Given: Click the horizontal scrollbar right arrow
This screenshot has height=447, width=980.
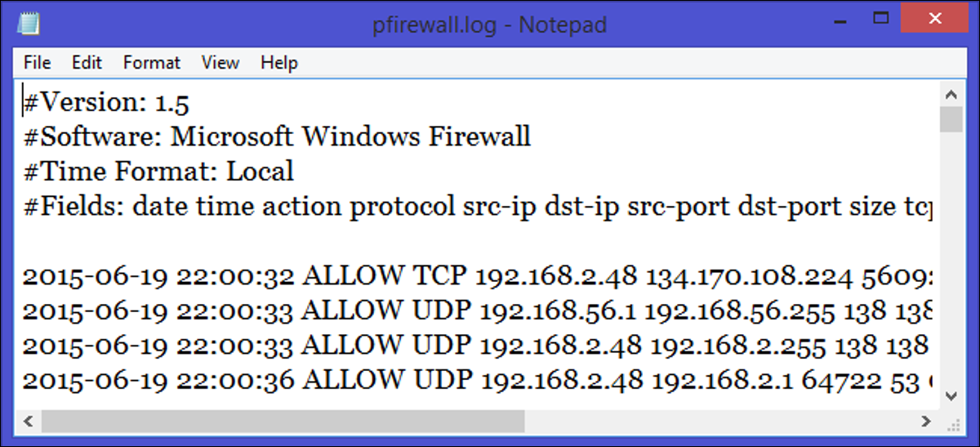Looking at the screenshot, I should pyautogui.click(x=926, y=421).
